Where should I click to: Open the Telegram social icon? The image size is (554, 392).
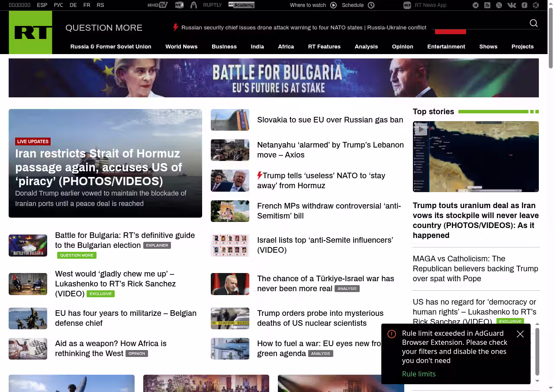tap(476, 5)
